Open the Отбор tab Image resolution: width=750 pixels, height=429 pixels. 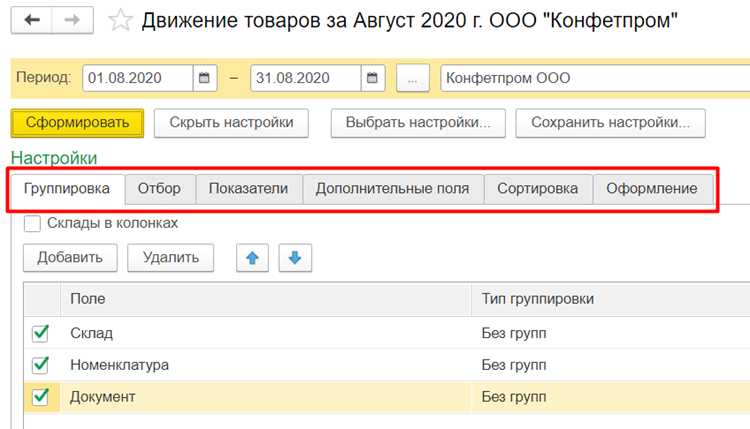(159, 188)
